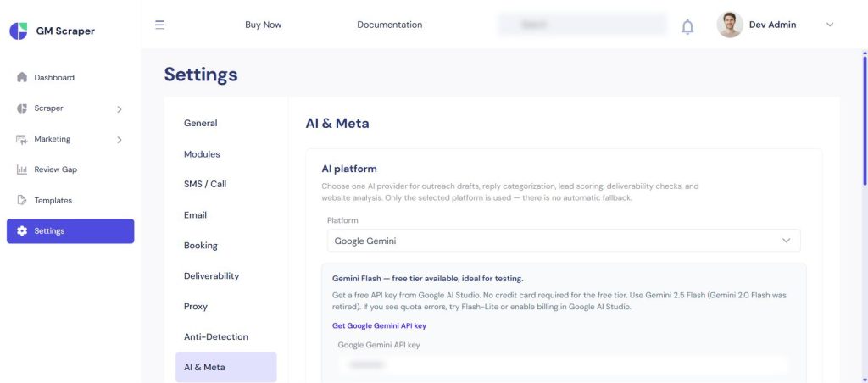Click the Marketing sidebar icon
This screenshot has height=383, width=868.
tap(22, 140)
